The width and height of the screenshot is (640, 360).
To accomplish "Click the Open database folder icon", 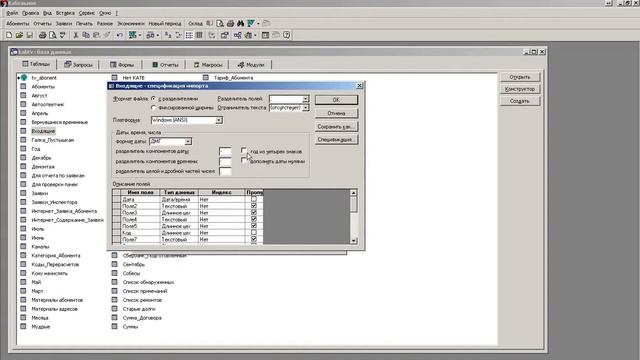I will click(19, 36).
